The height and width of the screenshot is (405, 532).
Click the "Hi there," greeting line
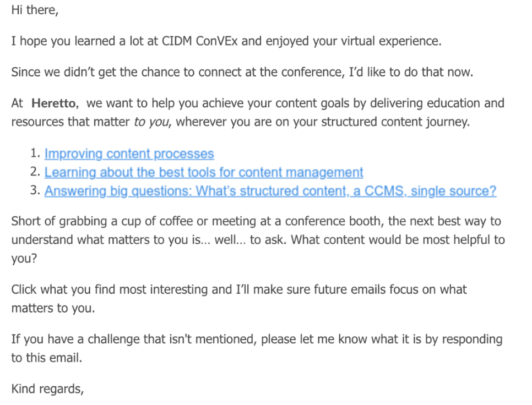[x=34, y=11]
